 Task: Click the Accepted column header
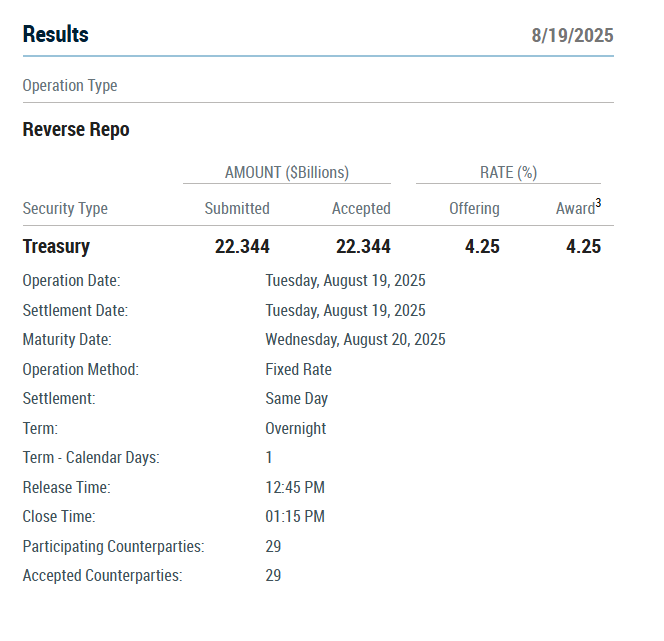tap(361, 209)
